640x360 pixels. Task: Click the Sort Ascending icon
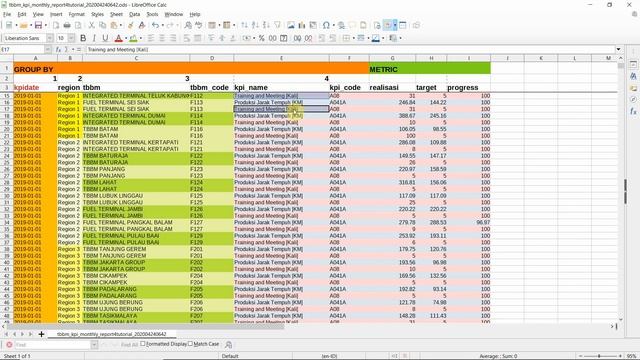point(255,25)
